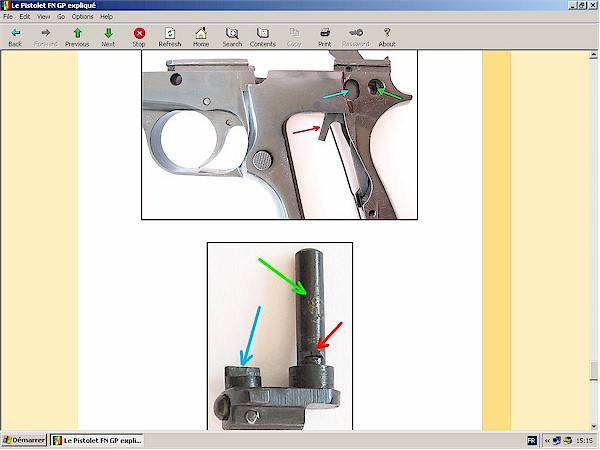Open the Options menu
The width and height of the screenshot is (600, 450).
[x=82, y=17]
